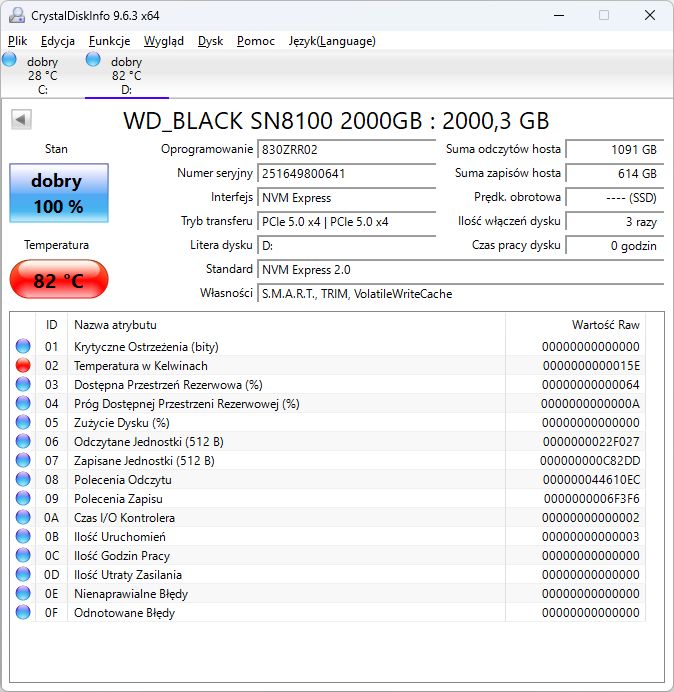The image size is (674, 692).
Task: Switch to the C: disk tab at 28 °C
Action: coord(42,75)
